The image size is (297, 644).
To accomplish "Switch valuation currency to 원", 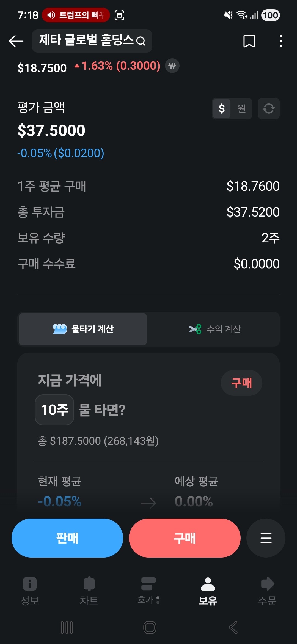I will pyautogui.click(x=241, y=108).
